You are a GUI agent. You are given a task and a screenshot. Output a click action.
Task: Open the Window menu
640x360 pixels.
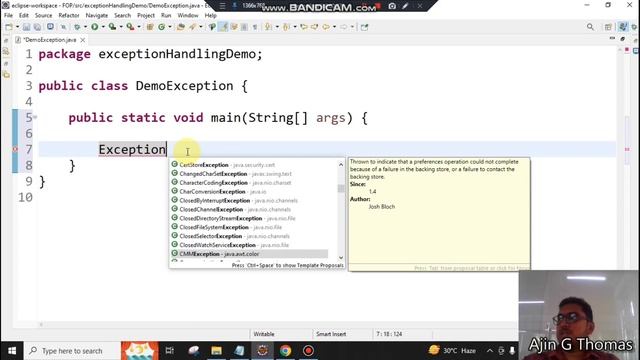click(x=188, y=16)
